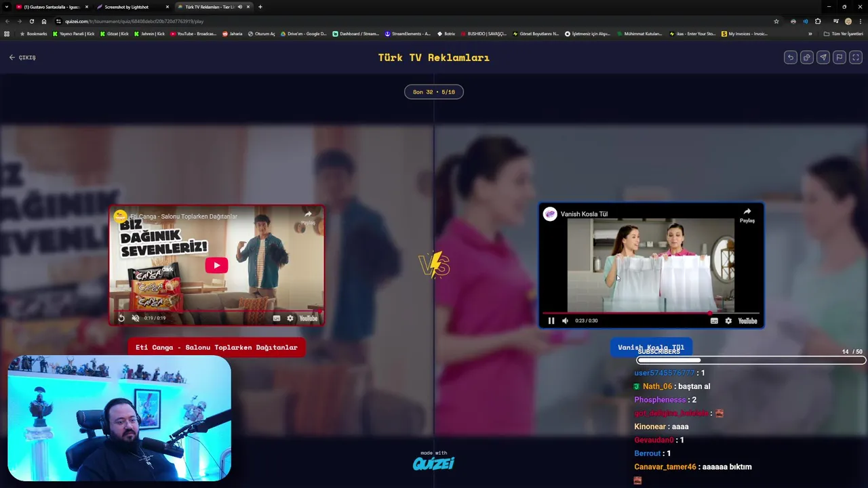
Task: Open the Extensions puzzle icon
Action: [x=818, y=21]
